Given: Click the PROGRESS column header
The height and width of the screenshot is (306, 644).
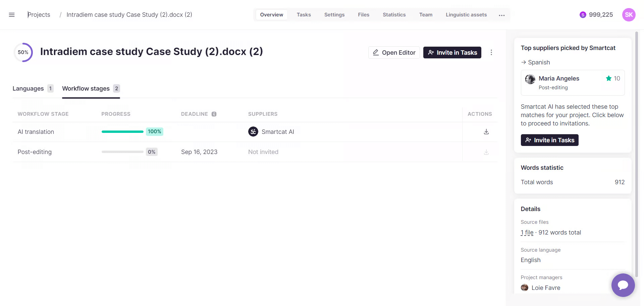Looking at the screenshot, I should click(x=116, y=114).
